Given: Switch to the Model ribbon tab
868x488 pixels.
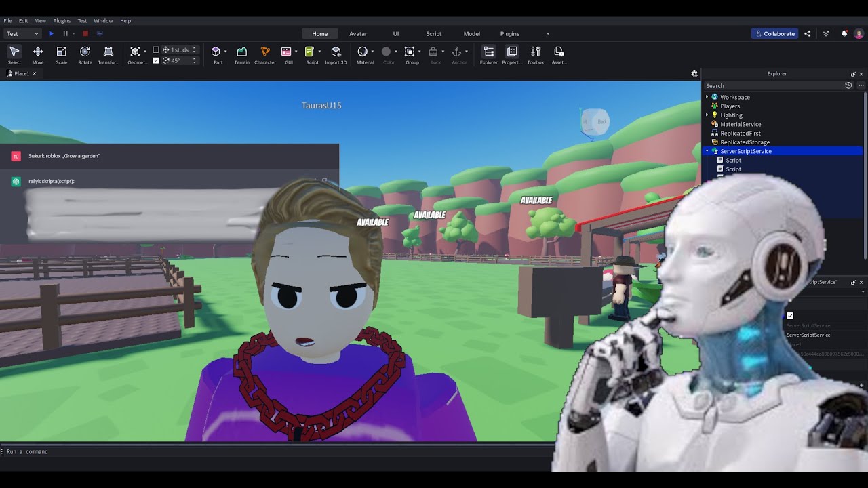Looking at the screenshot, I should [472, 33].
